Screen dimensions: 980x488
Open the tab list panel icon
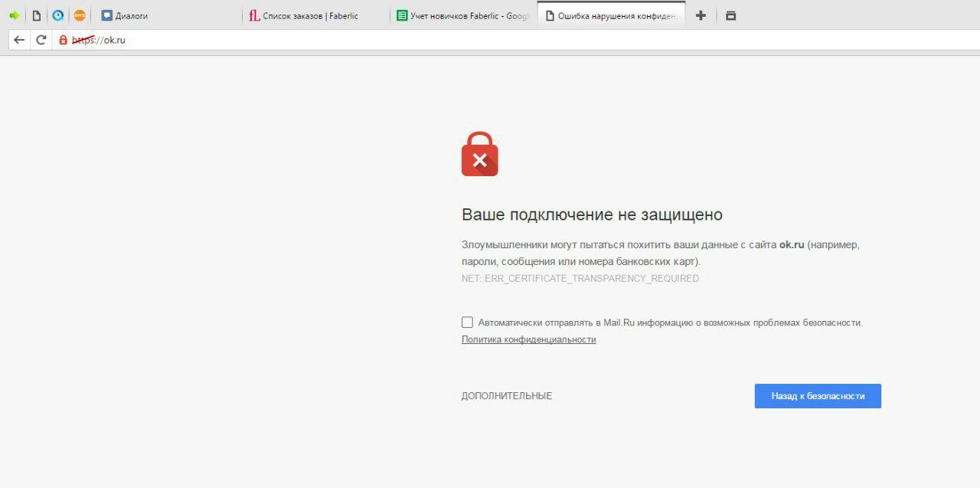[x=730, y=15]
